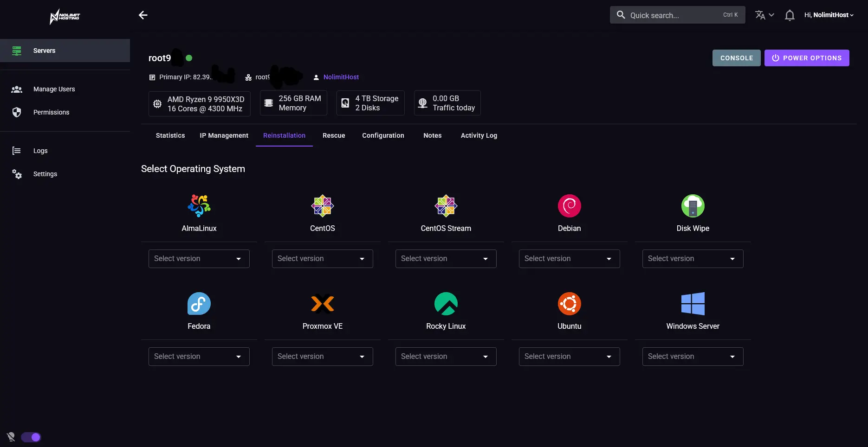This screenshot has height=447, width=868.
Task: Expand Windows Server version dropdown
Action: 693,357
